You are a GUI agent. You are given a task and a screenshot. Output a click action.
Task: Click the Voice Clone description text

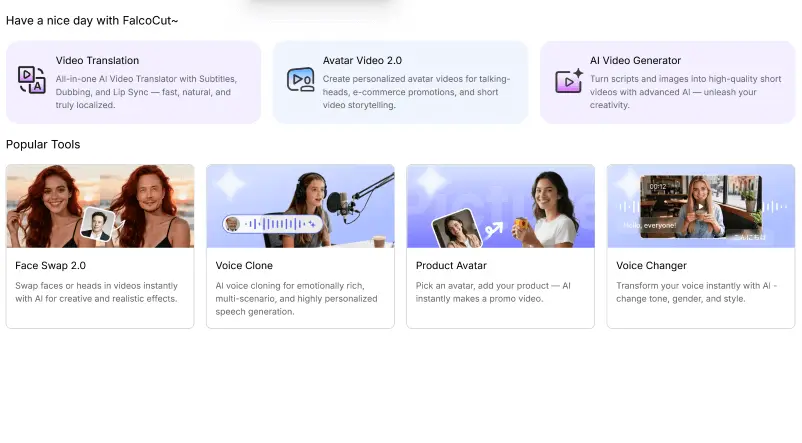click(x=298, y=298)
